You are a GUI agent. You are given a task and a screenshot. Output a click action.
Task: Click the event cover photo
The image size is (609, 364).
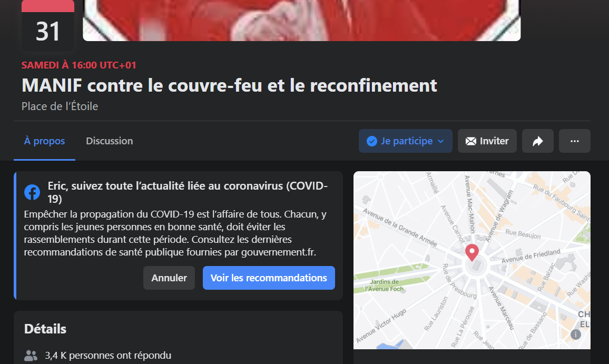tap(301, 20)
